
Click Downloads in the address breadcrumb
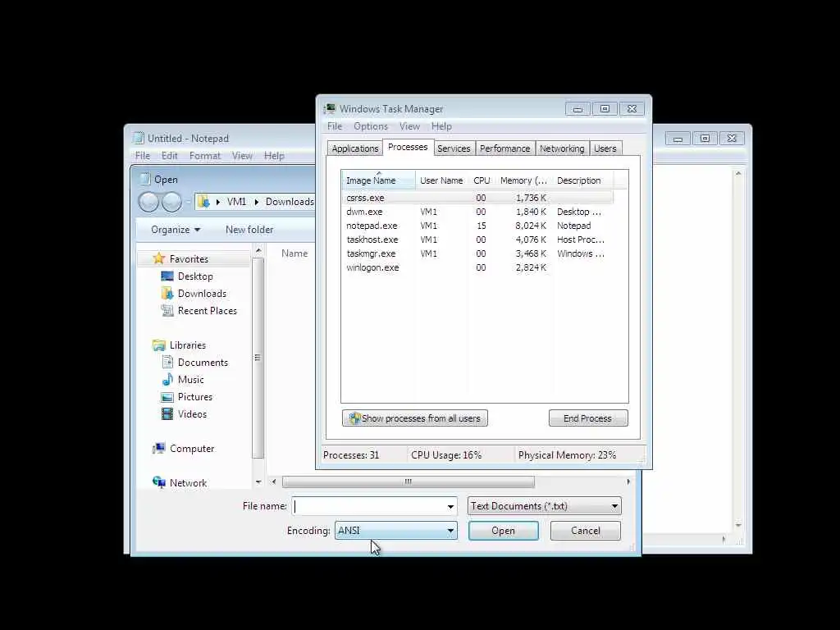tap(290, 202)
